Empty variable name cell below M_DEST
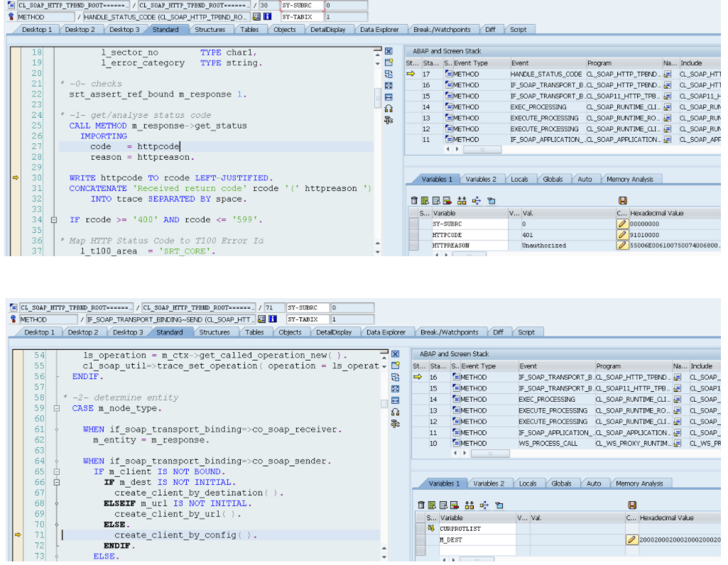Viewport: 728px width, 565px height. pyautogui.click(x=477, y=551)
